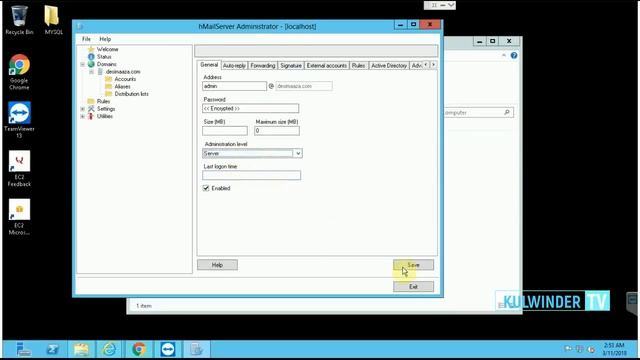This screenshot has height=360, width=640.
Task: Open the Recycle Bin desktop icon
Action: 19,20
